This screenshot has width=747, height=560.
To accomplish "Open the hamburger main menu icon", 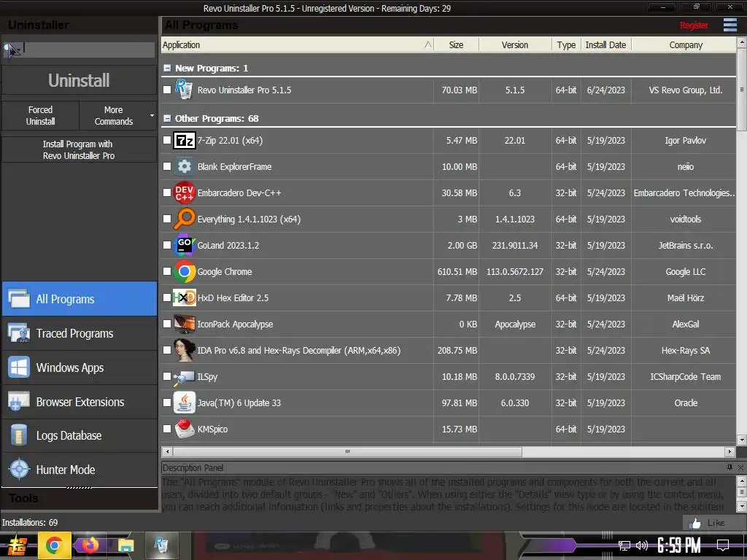I will coord(729,25).
